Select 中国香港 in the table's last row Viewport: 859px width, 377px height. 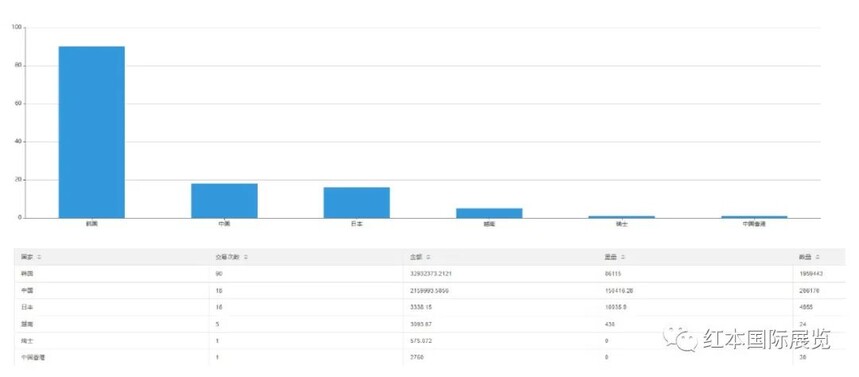[x=33, y=357]
